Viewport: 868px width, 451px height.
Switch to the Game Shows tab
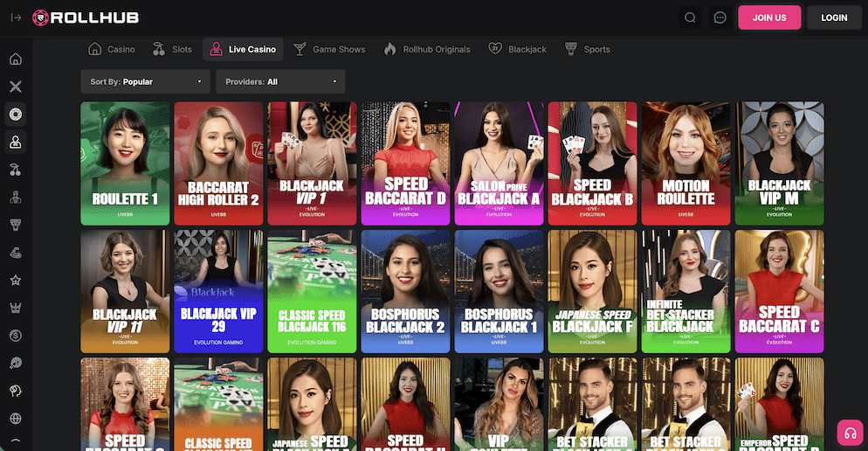[x=329, y=49]
